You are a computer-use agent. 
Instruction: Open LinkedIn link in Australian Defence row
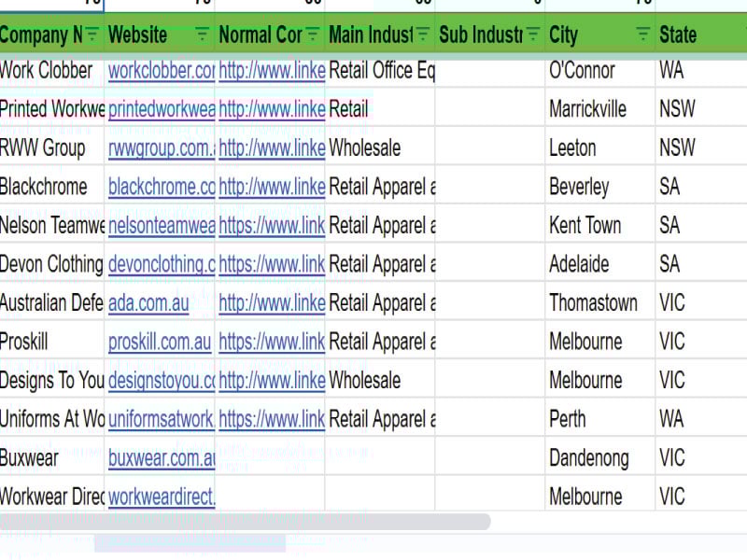tap(272, 302)
